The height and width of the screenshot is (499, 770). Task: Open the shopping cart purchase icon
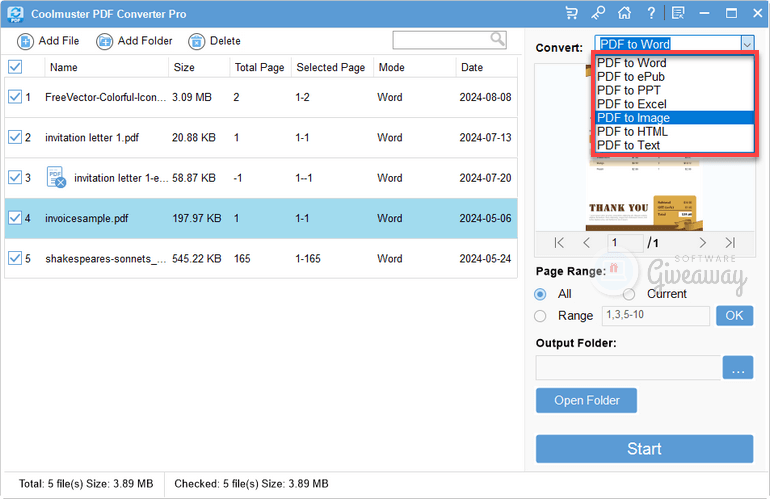(572, 13)
